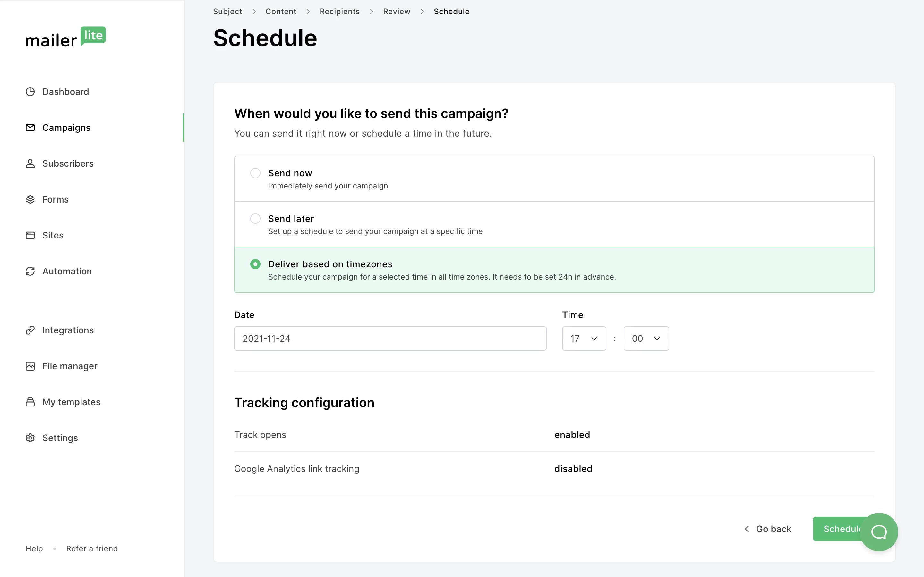This screenshot has height=577, width=924.
Task: Open the Settings menu item
Action: [60, 438]
